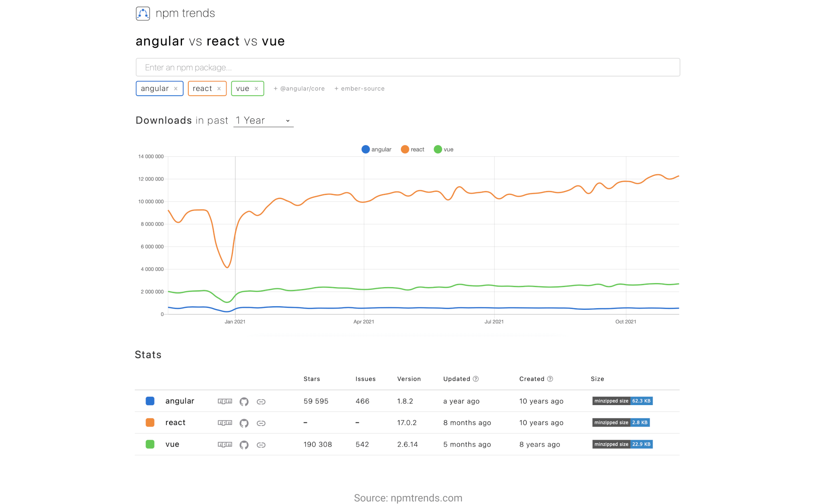Click the Version column header

(x=409, y=379)
